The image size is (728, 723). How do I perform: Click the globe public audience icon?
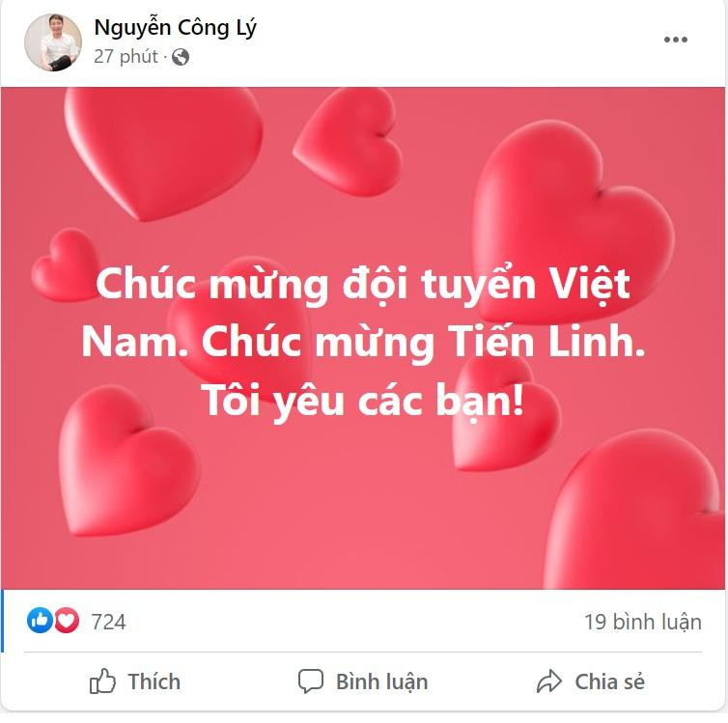click(x=181, y=57)
